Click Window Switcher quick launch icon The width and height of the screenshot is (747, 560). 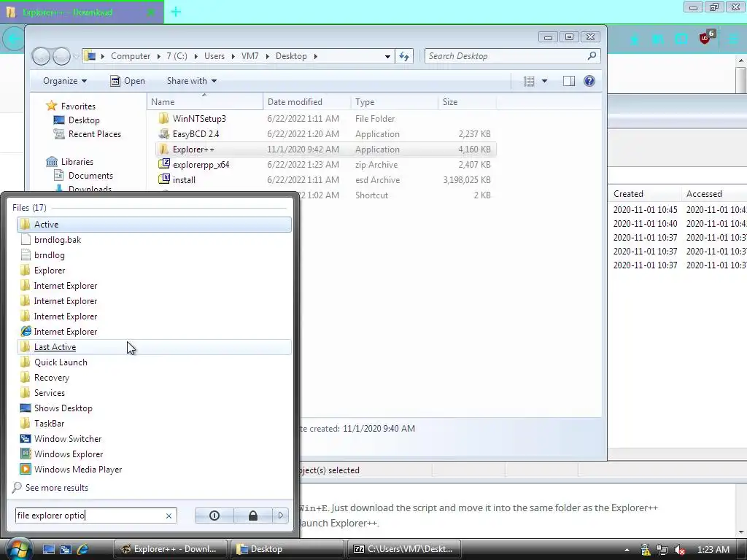pos(66,549)
